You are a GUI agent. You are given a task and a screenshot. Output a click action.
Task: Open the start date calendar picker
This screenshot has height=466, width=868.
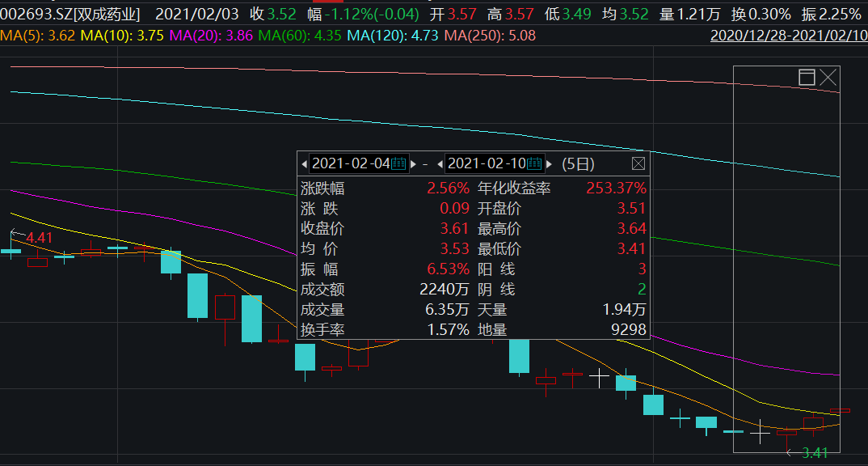(x=398, y=163)
